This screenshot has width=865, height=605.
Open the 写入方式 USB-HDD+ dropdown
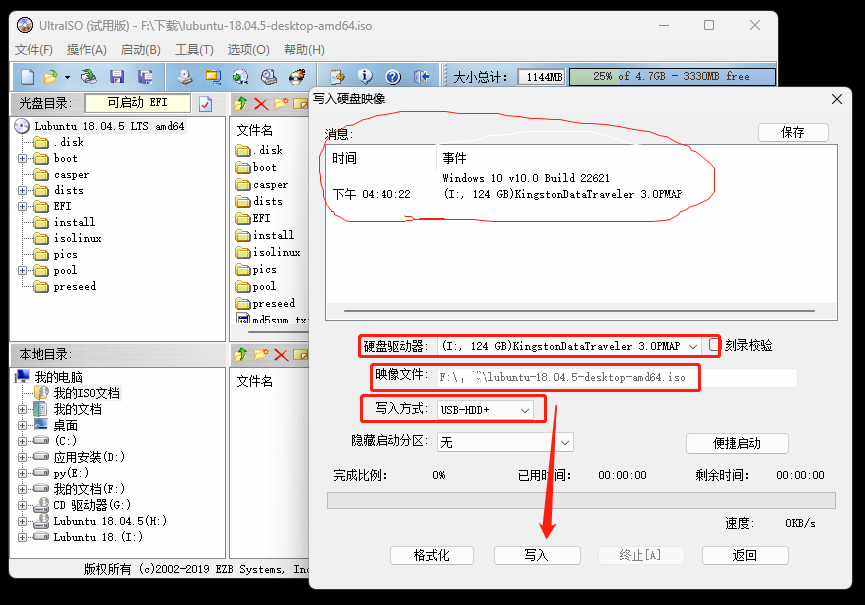pos(525,410)
